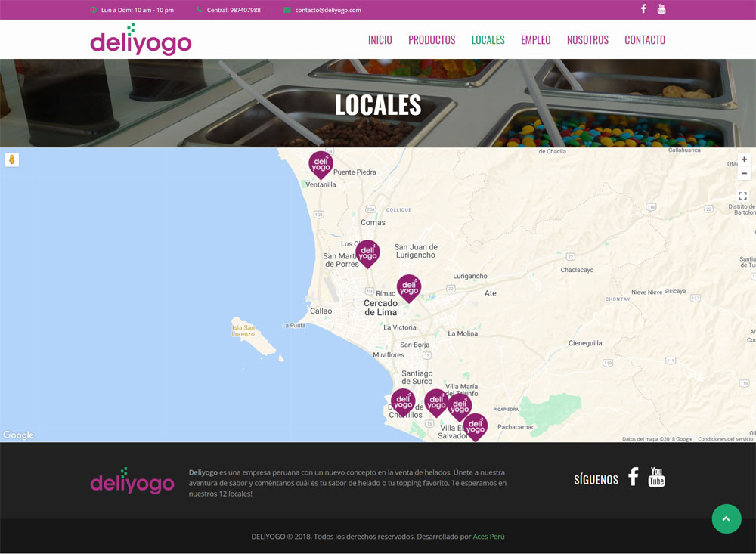Zoom out the map with minus button
756x554 pixels.
[x=744, y=173]
